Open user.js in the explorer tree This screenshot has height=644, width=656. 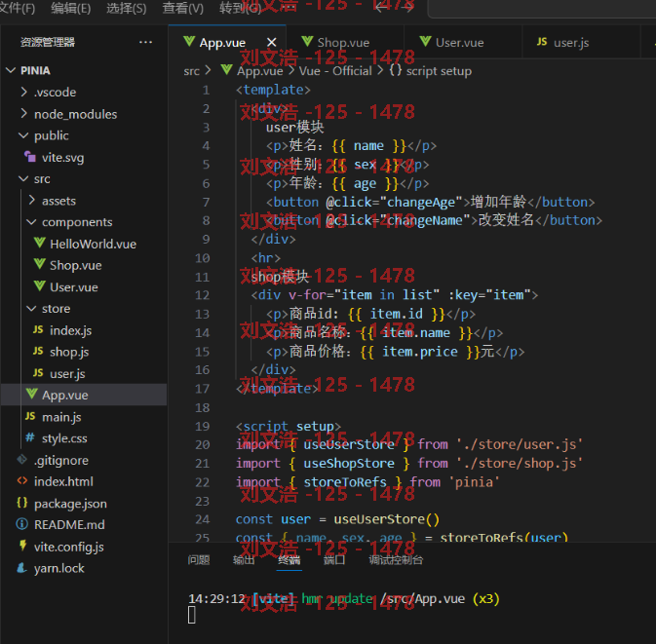[x=67, y=374]
